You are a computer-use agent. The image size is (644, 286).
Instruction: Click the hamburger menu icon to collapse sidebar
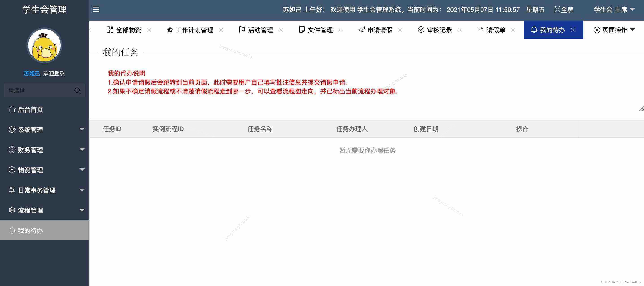(x=96, y=9)
